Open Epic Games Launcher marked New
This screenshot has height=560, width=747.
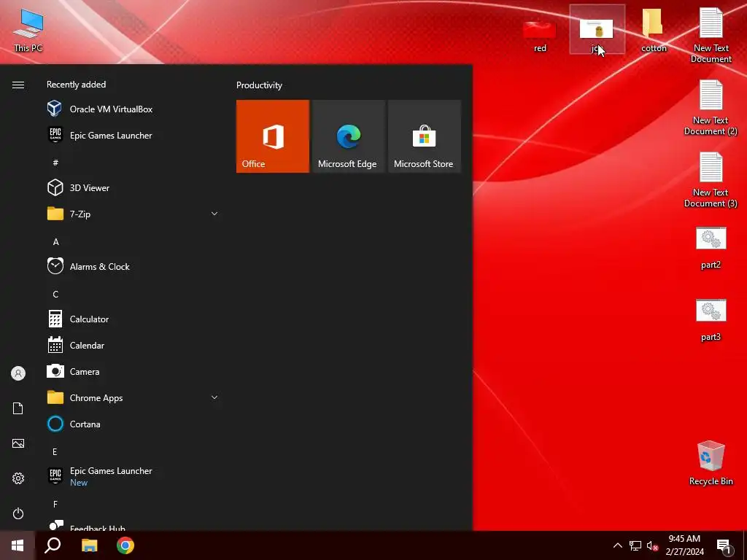tap(133, 476)
